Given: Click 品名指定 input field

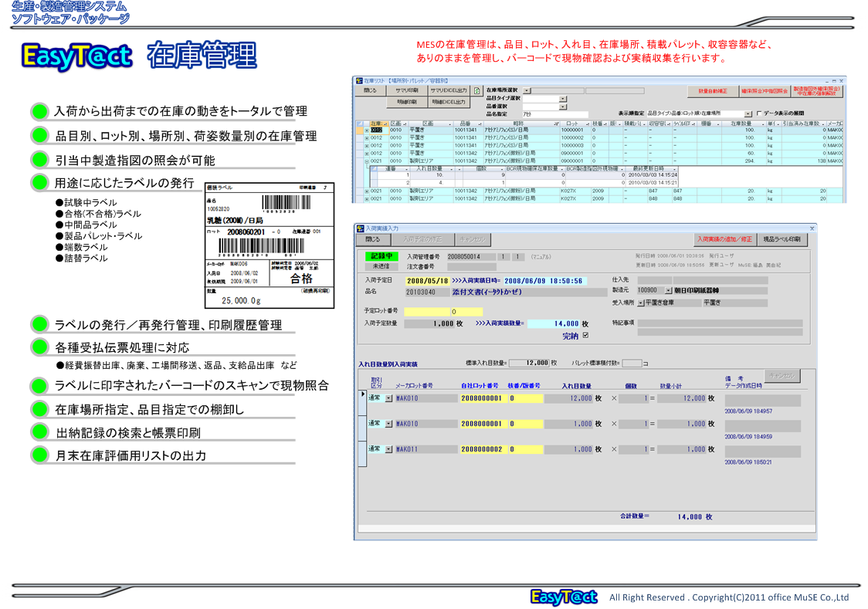Looking at the screenshot, I should tap(555, 114).
